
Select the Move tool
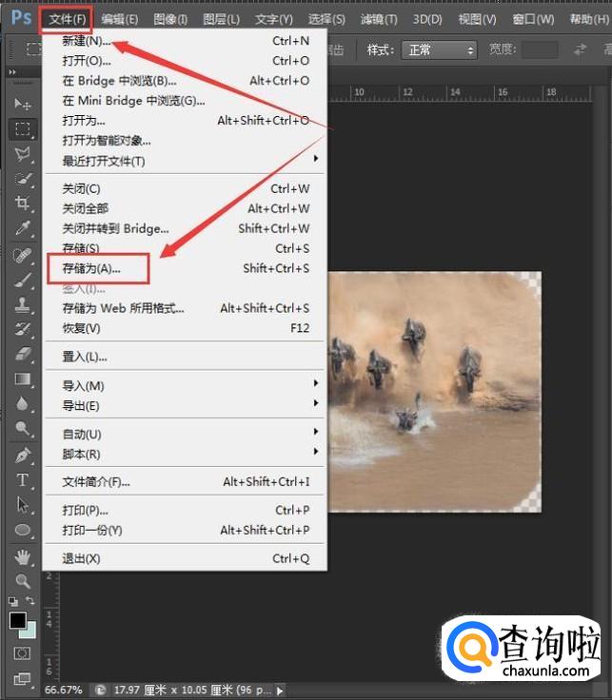[23, 104]
